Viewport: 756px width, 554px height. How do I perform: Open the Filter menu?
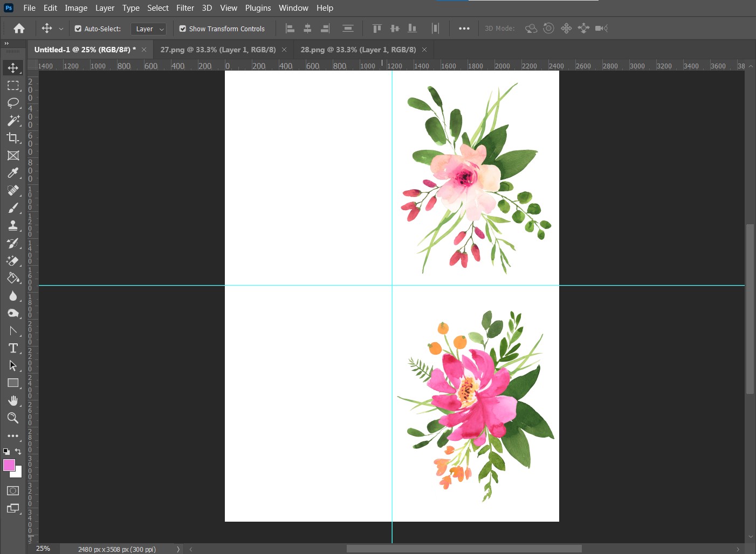185,8
